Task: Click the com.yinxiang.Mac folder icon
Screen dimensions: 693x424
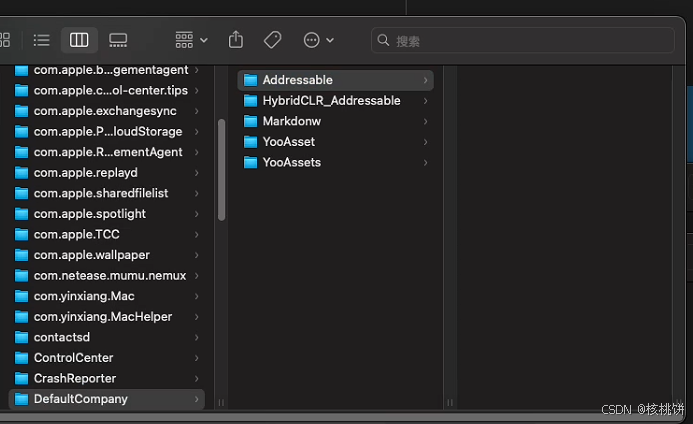Action: (x=22, y=296)
